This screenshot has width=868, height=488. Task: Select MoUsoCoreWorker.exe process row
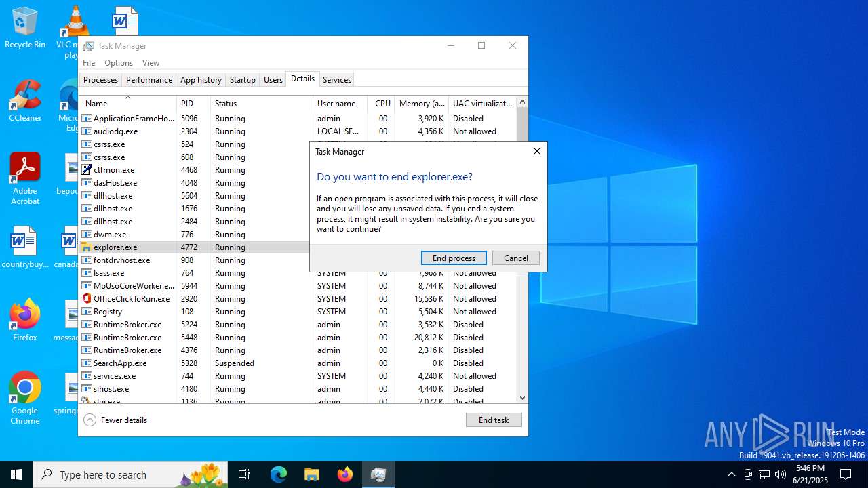point(298,286)
